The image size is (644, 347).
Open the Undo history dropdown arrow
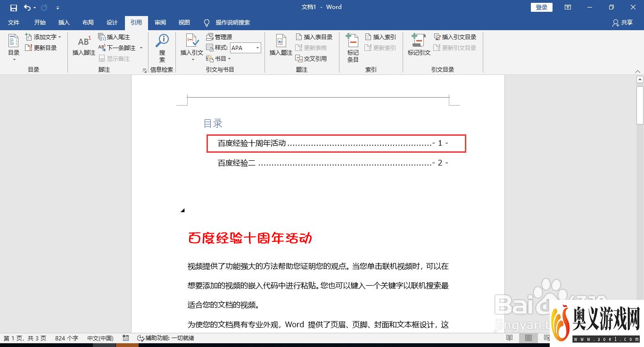(35, 8)
